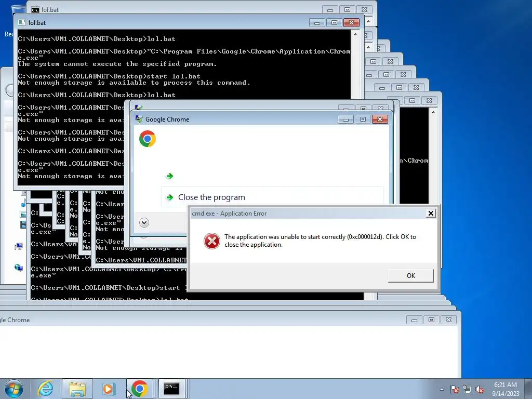The image size is (532, 399).
Task: Close the cmd.exe Application Error dialog
Action: tap(431, 213)
